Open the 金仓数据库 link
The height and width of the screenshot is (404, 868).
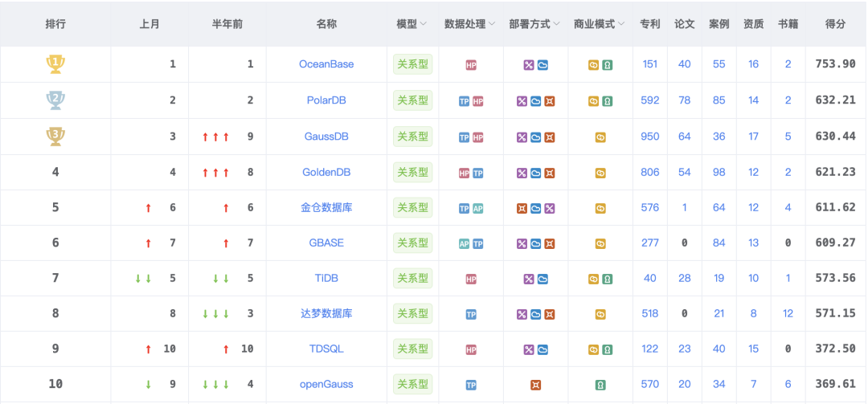326,207
